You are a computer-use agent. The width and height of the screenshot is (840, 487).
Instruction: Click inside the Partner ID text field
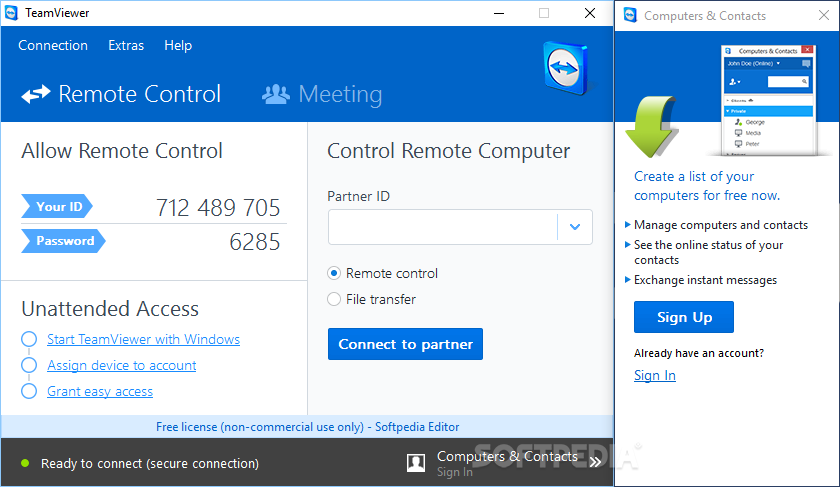pyautogui.click(x=442, y=227)
